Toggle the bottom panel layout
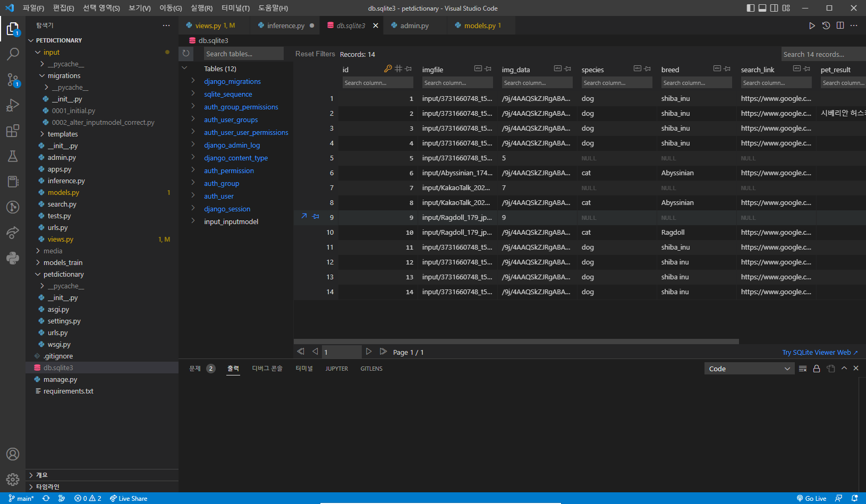Screen dimensions: 866x504 [762, 8]
